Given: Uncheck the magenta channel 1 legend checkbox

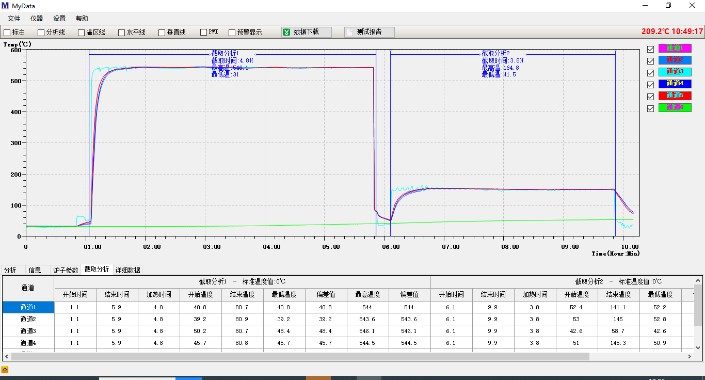Looking at the screenshot, I should (x=650, y=49).
